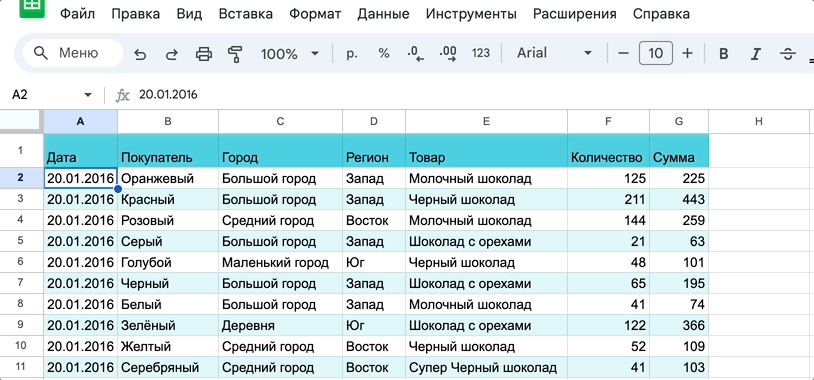Screen dimensions: 814x380
Task: Click header cell Покупатель
Action: [x=168, y=151]
